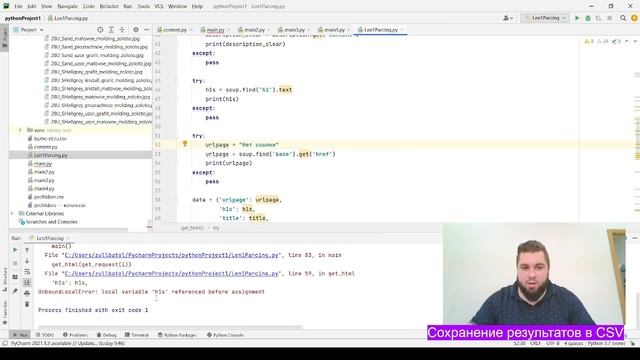Expand all items in Project panel

(111, 30)
